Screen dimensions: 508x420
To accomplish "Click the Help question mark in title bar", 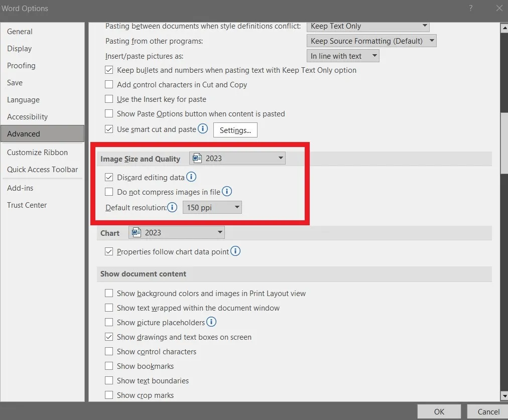I will coord(471,9).
